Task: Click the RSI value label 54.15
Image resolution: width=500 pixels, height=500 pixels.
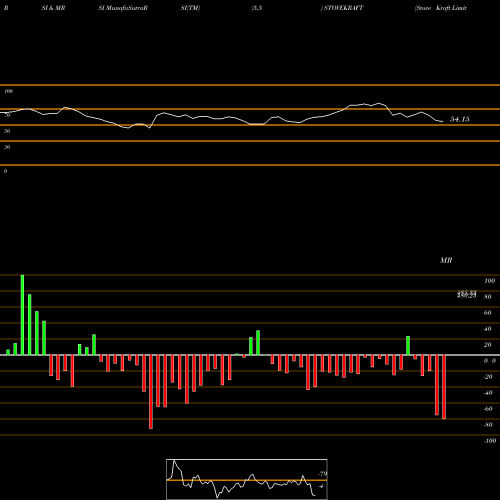Action: pyautogui.click(x=460, y=119)
